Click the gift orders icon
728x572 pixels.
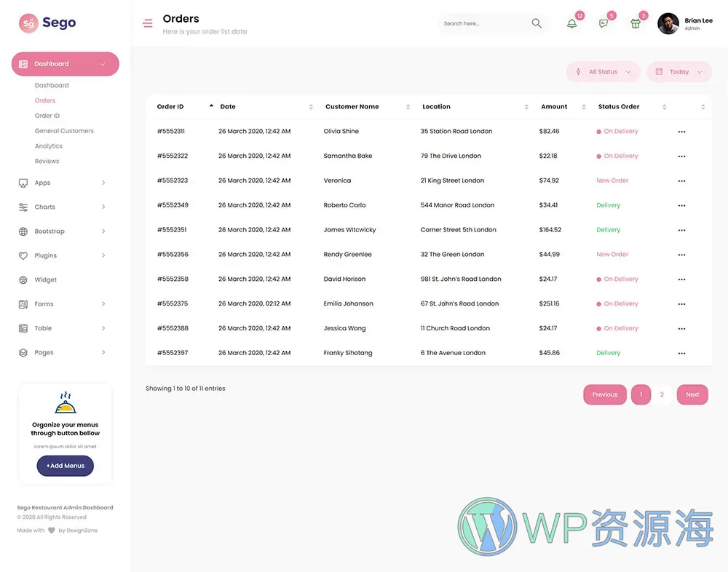tap(635, 23)
